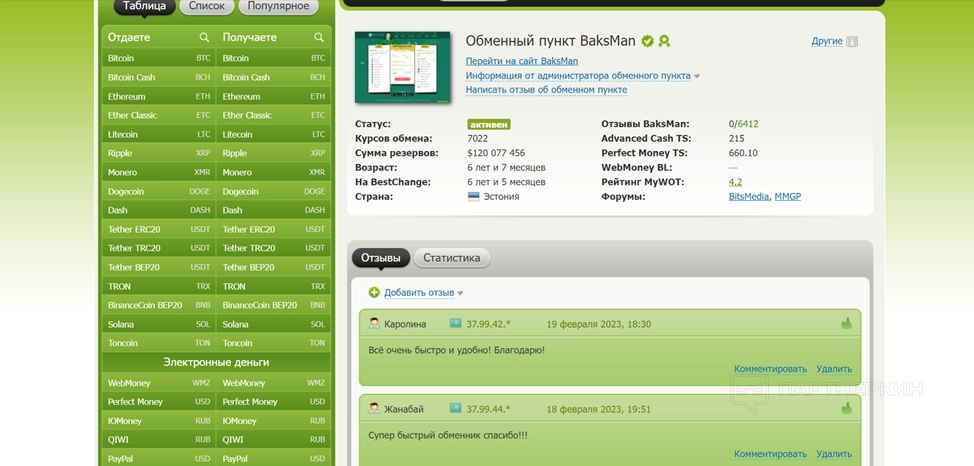
Task: Expand Информация от администратора обменного пункта
Action: tap(582, 76)
